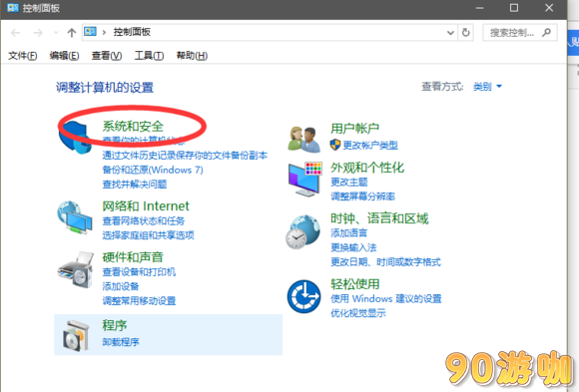Open 轻松使用 category link
The height and width of the screenshot is (392, 579).
point(354,284)
